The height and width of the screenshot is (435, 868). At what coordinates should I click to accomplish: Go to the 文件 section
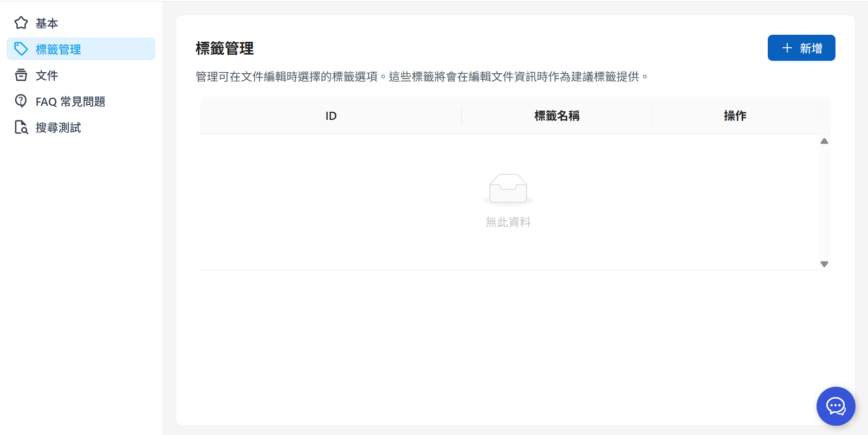pyautogui.click(x=47, y=75)
